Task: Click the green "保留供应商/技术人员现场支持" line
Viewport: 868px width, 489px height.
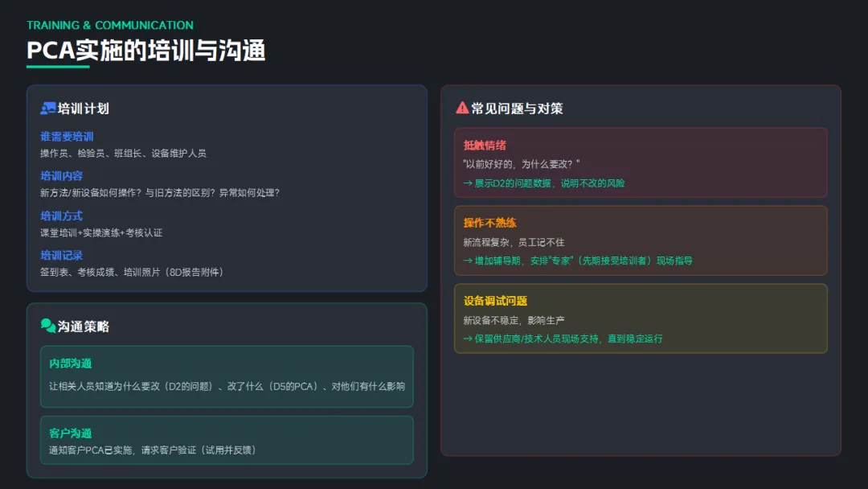Action: click(x=563, y=339)
